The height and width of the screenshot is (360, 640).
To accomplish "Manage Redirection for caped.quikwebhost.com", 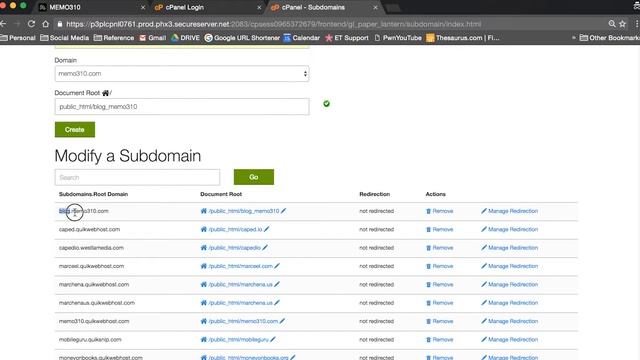I will (509, 229).
